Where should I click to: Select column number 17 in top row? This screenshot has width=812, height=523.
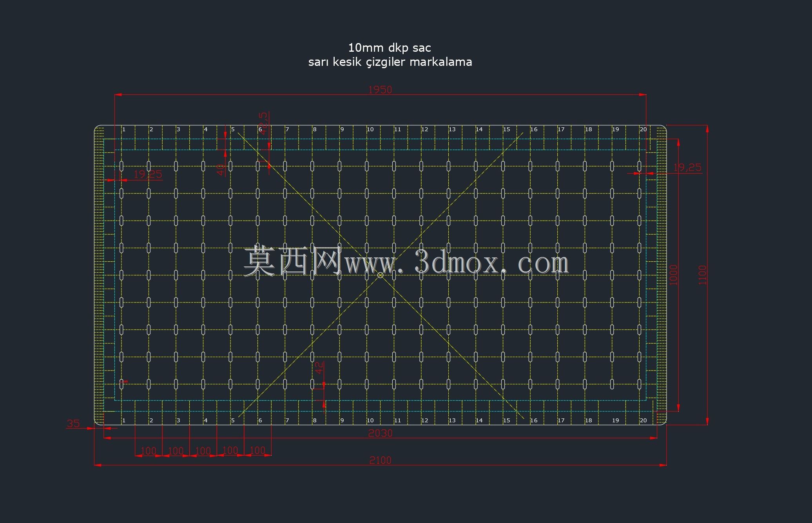561,129
